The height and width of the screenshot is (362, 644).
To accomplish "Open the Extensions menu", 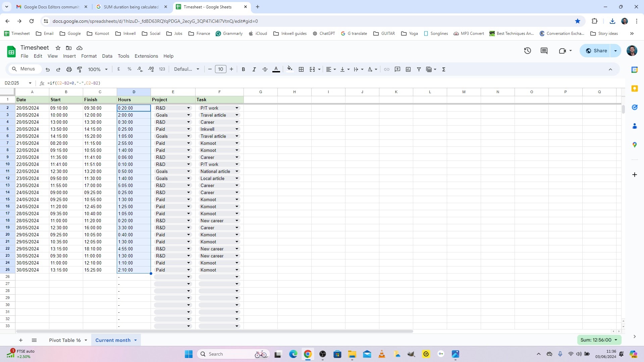I will tap(146, 56).
